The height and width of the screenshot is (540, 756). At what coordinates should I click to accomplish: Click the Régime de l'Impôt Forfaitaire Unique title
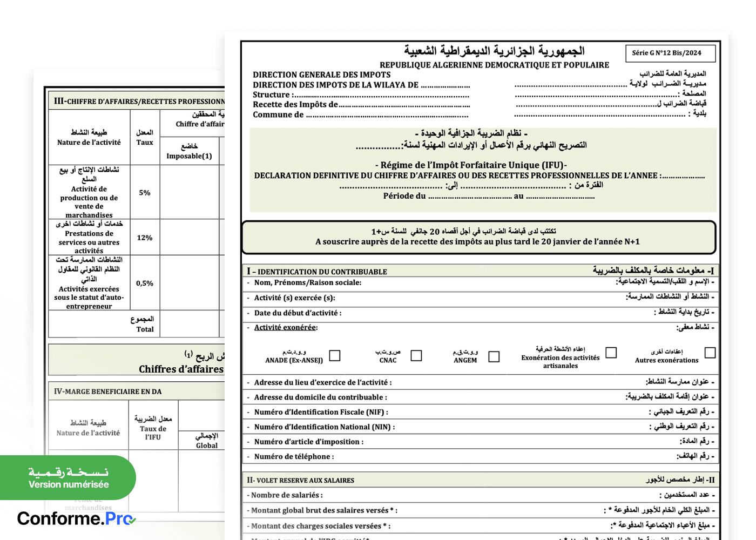[x=471, y=165]
